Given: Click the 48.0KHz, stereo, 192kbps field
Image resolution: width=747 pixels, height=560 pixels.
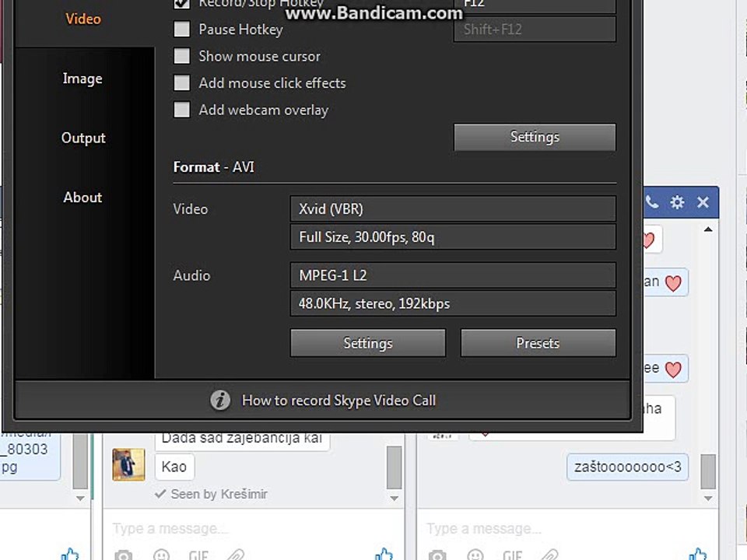Looking at the screenshot, I should pos(453,303).
